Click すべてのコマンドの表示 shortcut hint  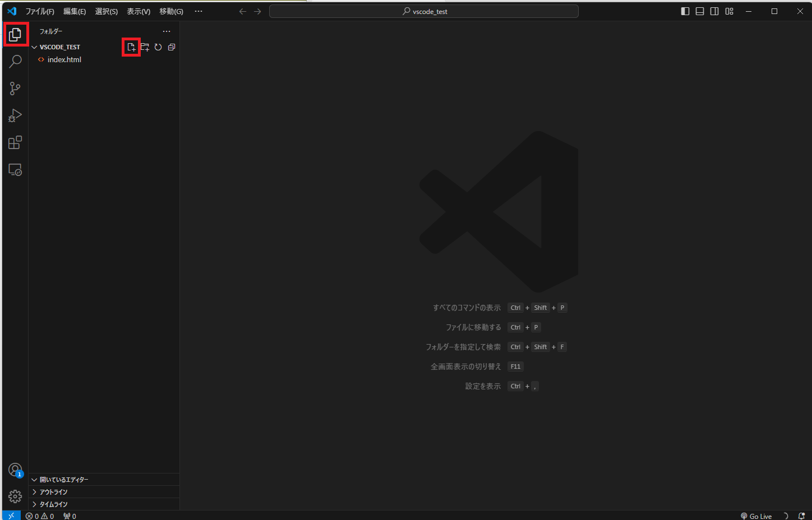click(467, 308)
